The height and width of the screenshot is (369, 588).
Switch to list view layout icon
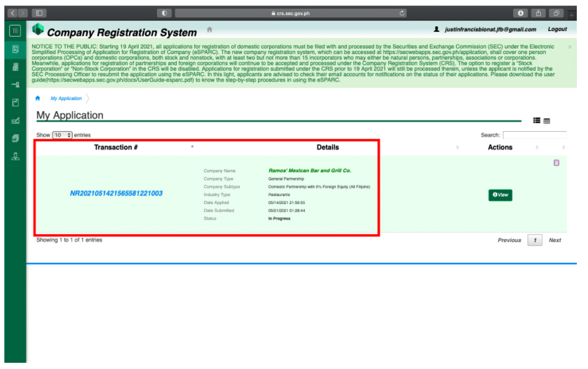pyautogui.click(x=536, y=121)
